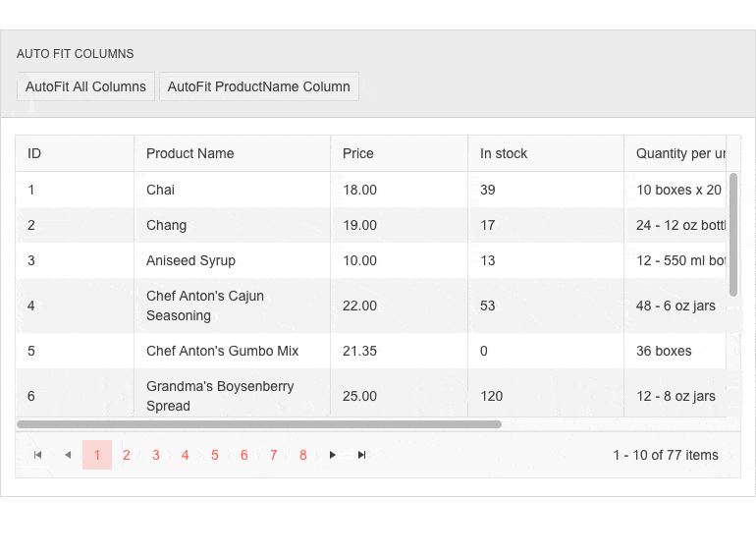Click the ID cell of Gumbo Mix row
The width and height of the screenshot is (756, 556).
pyautogui.click(x=75, y=351)
